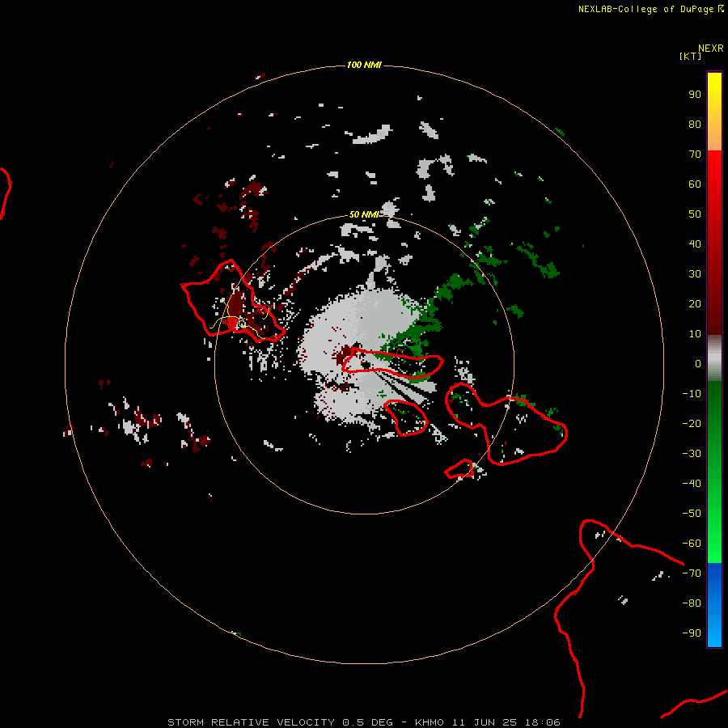728x728 pixels.
Task: Click the 10 value on the velocity scale
Action: click(x=695, y=334)
